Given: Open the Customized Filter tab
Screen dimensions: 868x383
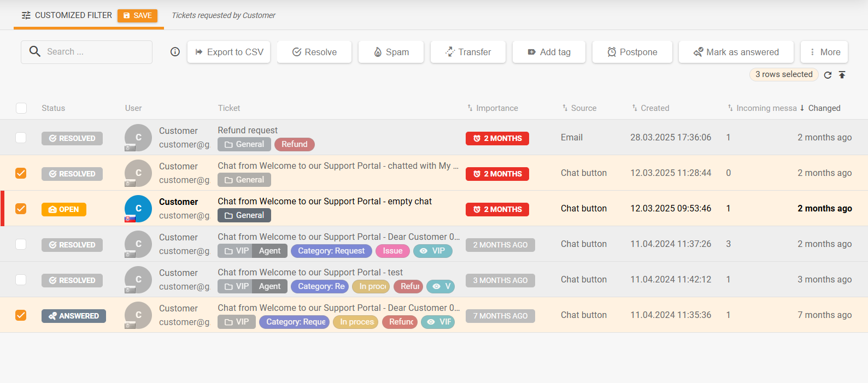Looking at the screenshot, I should point(67,15).
